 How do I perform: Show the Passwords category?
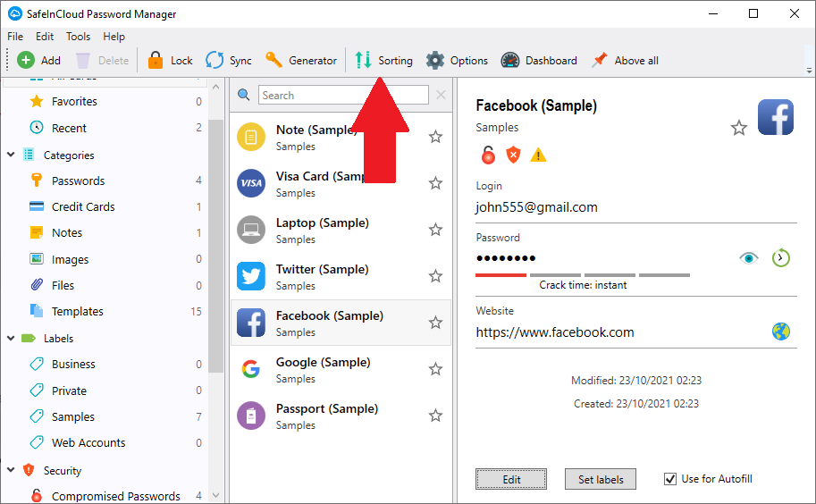104,181
